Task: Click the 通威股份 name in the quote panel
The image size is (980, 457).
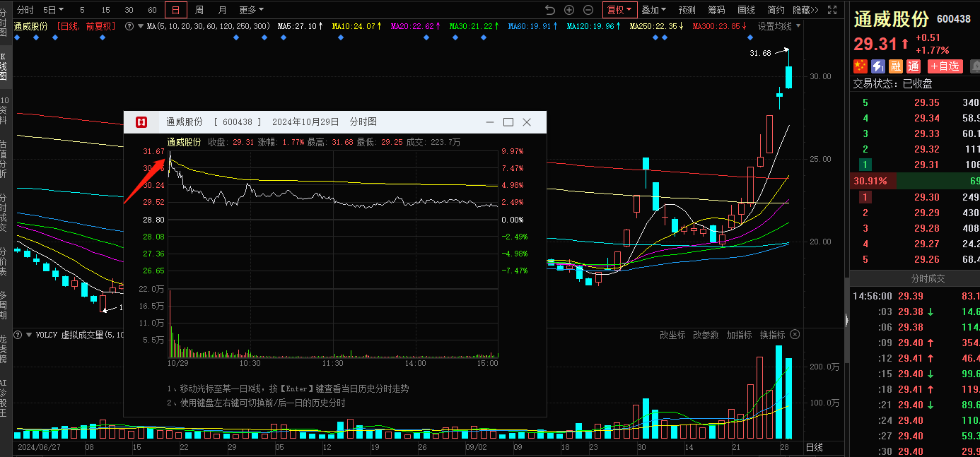Action: tap(892, 19)
